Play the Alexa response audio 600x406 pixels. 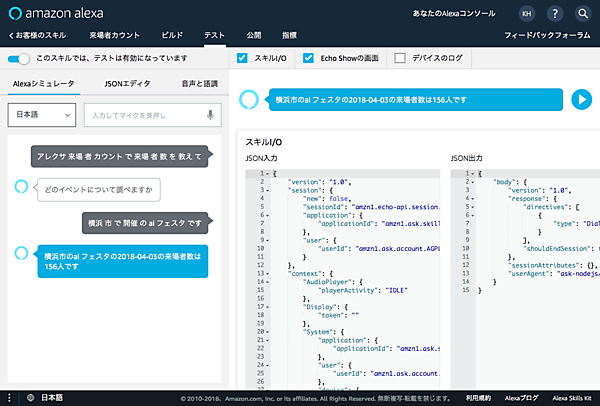(x=580, y=99)
